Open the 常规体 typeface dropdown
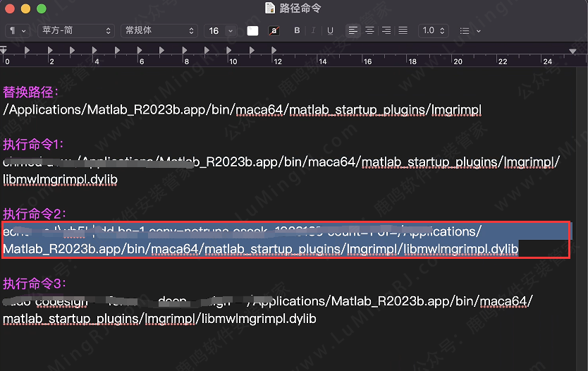The height and width of the screenshot is (371, 588). point(159,30)
